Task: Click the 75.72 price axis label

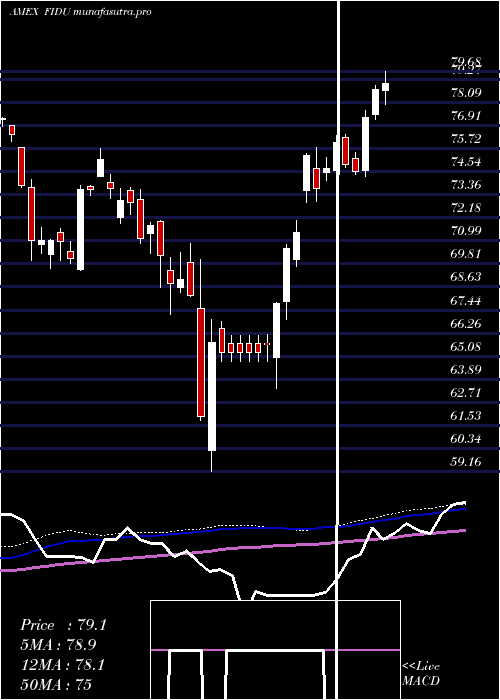Action: tap(466, 139)
